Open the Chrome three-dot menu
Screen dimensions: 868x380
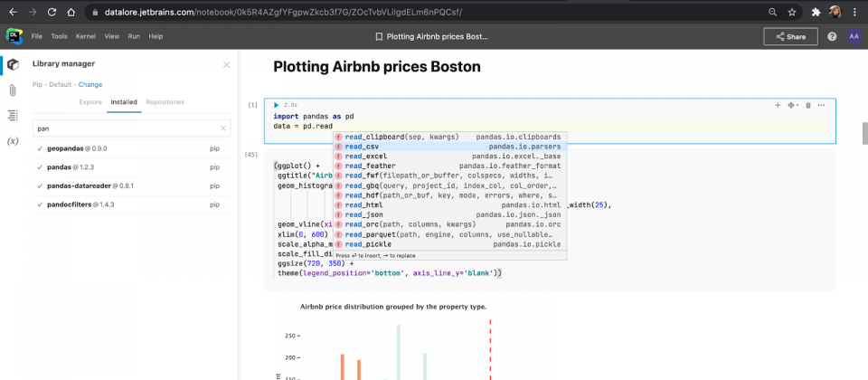[854, 12]
